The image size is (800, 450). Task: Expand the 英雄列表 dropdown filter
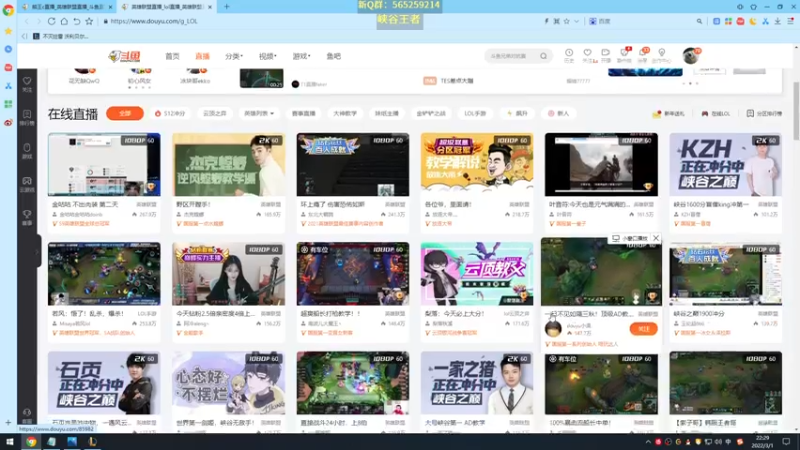coord(259,113)
